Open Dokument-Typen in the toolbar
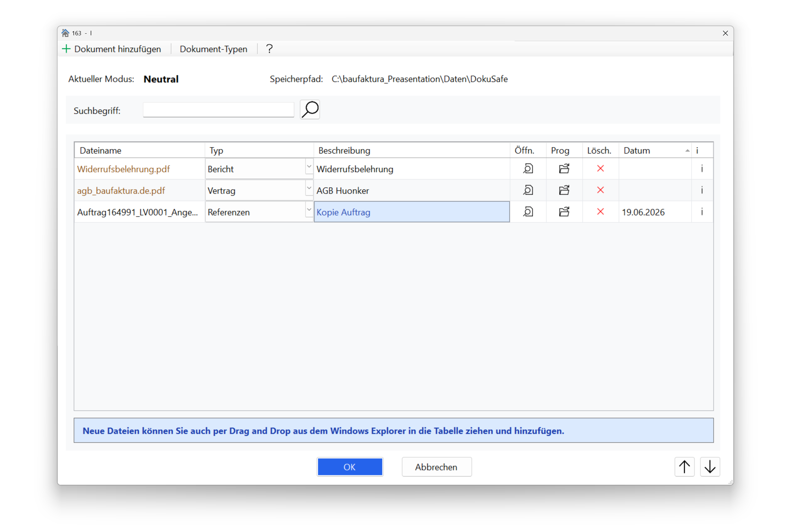 [214, 49]
